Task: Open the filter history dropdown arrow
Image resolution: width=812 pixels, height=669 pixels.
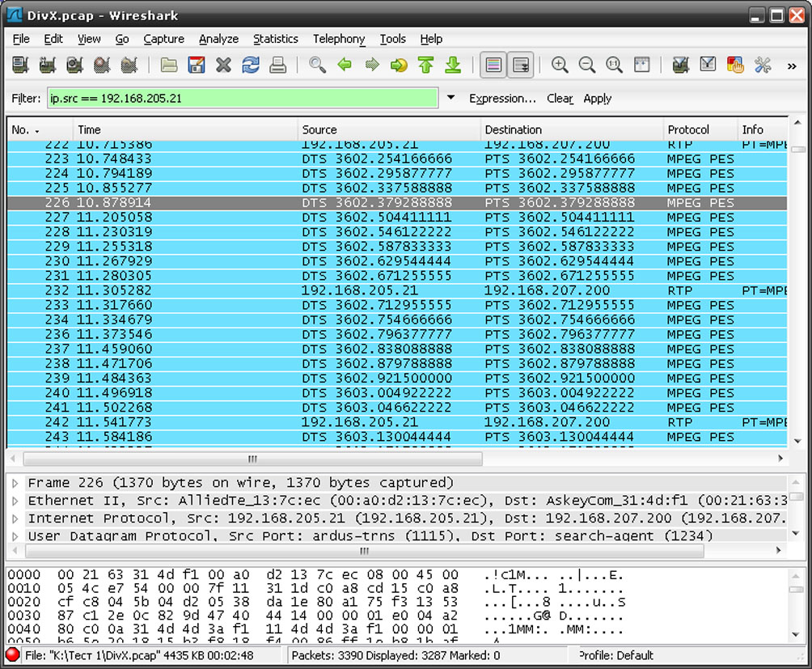Action: 451,98
